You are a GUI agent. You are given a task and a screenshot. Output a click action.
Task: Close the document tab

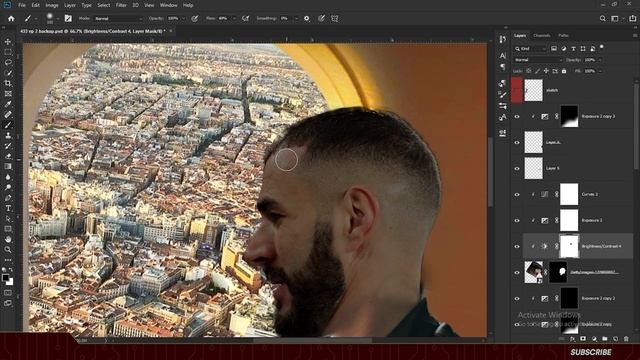(x=171, y=31)
